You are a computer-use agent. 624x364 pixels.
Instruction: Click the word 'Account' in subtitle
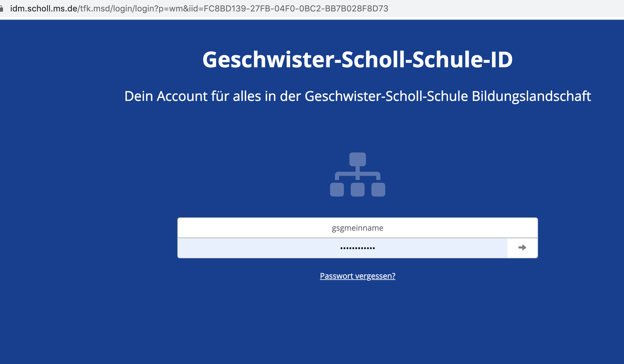pos(182,96)
